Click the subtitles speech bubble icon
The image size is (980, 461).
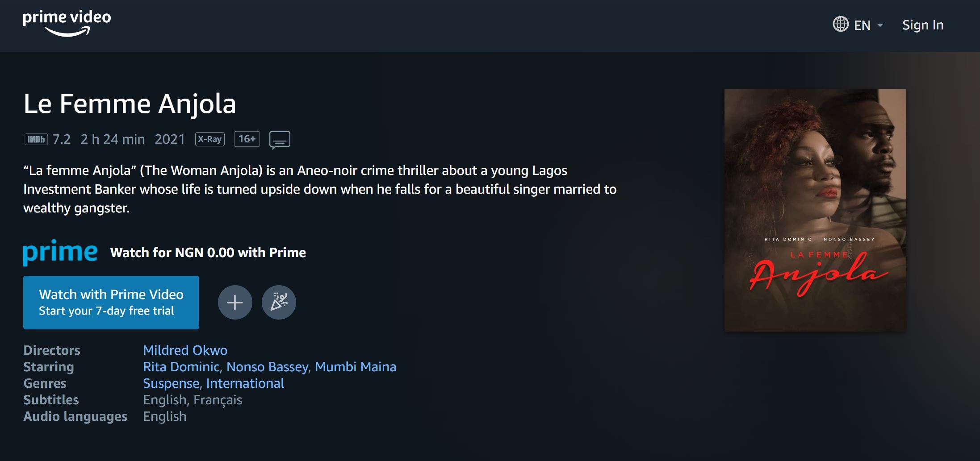280,140
